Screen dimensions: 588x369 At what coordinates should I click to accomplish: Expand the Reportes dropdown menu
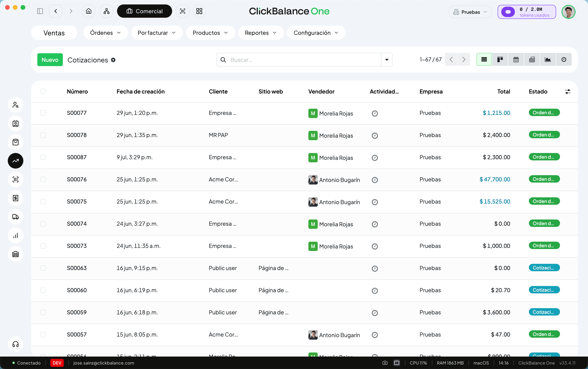261,33
